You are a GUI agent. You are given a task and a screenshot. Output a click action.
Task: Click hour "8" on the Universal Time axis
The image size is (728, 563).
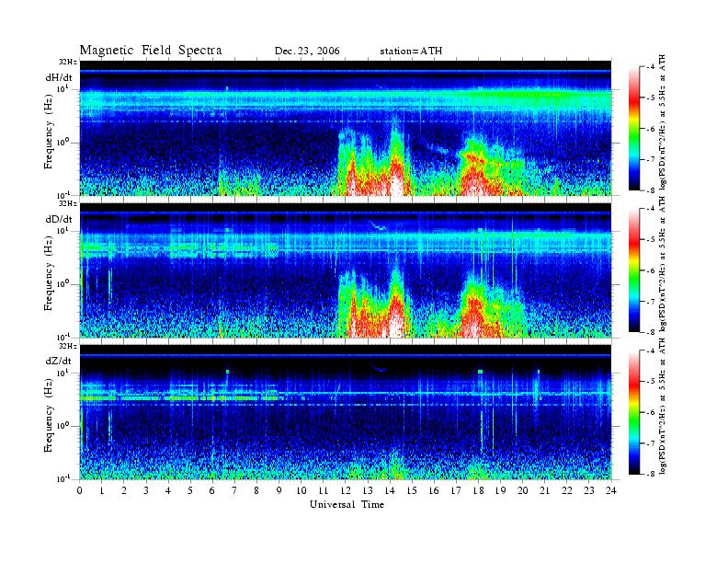256,490
